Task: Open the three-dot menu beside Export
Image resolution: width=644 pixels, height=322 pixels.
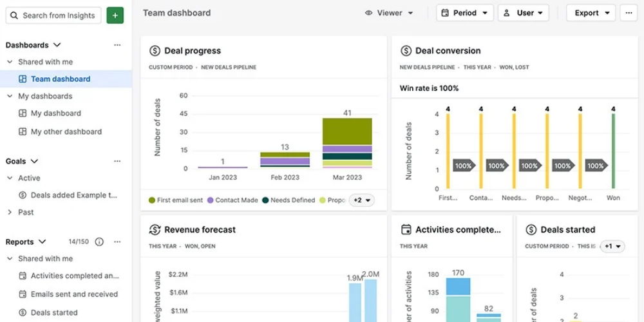Action: [628, 13]
